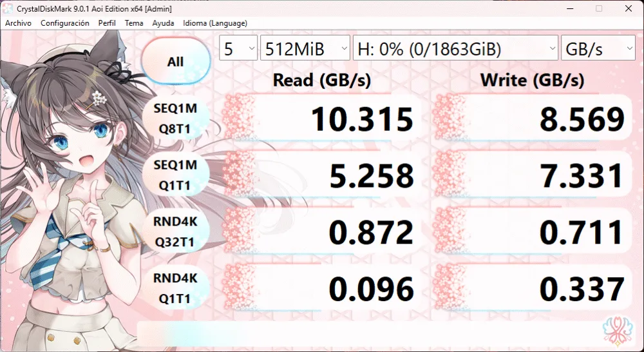Screen dimensions: 644x352
Task: Open the Idioma (Language) menu
Action: (x=215, y=23)
